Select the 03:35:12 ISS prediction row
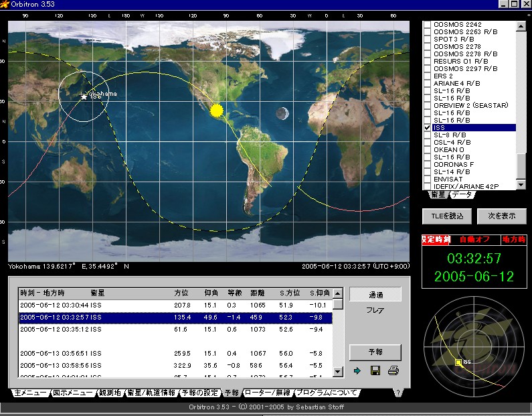 point(175,330)
